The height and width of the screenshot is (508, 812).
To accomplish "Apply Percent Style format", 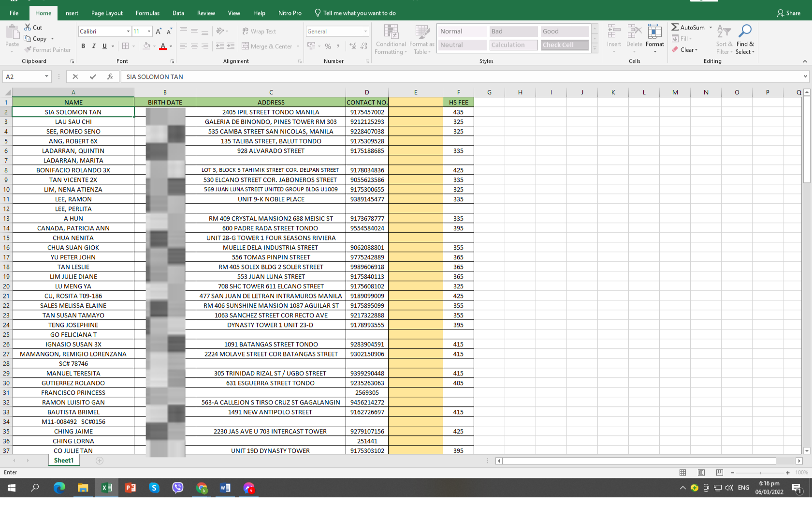I will pos(328,46).
